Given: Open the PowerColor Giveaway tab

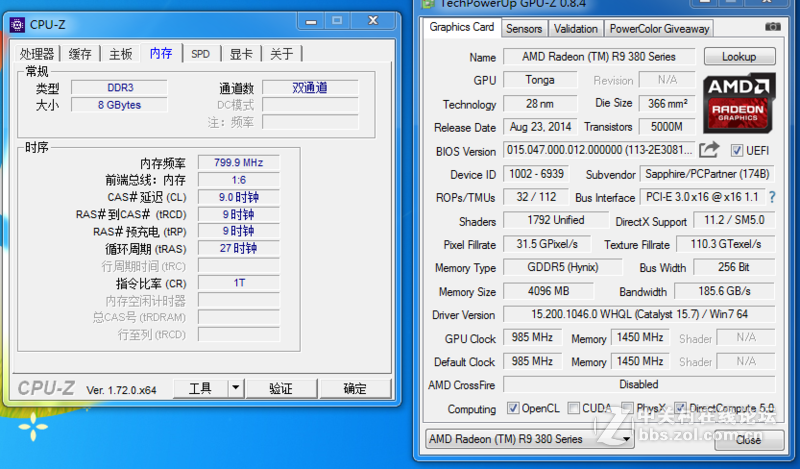Looking at the screenshot, I should (x=659, y=29).
